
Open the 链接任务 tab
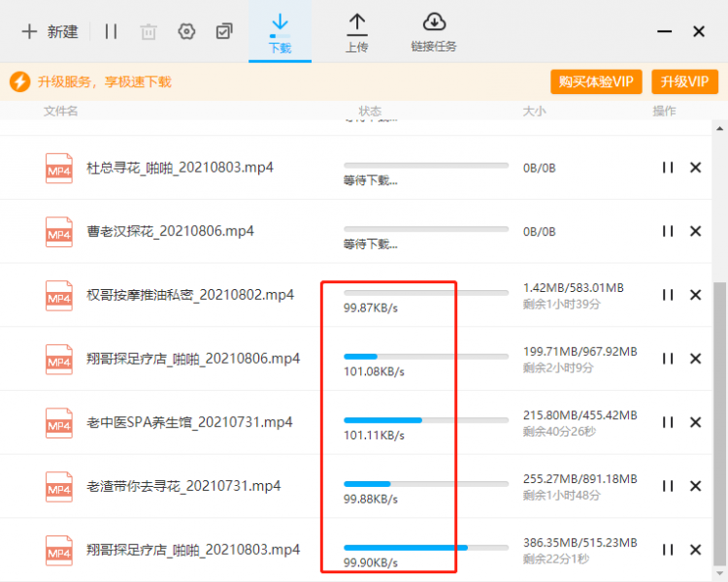[x=433, y=32]
